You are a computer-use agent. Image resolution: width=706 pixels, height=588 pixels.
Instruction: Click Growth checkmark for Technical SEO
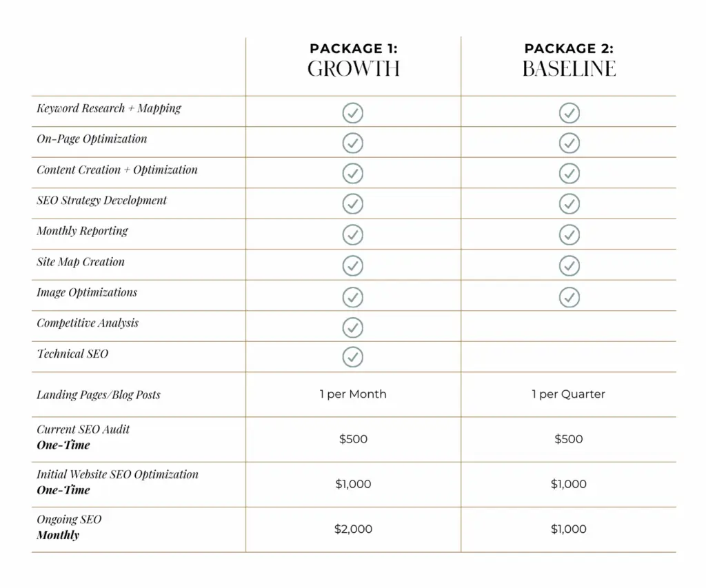[x=353, y=357]
